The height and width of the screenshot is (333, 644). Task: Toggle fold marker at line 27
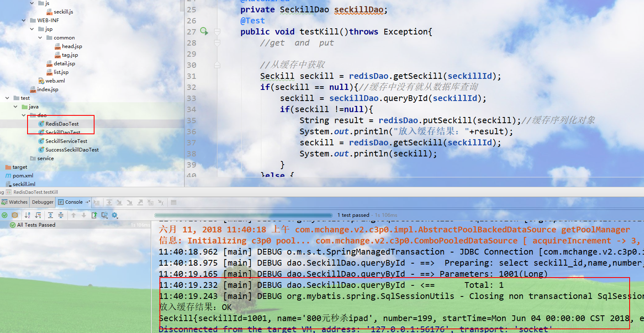tap(217, 32)
